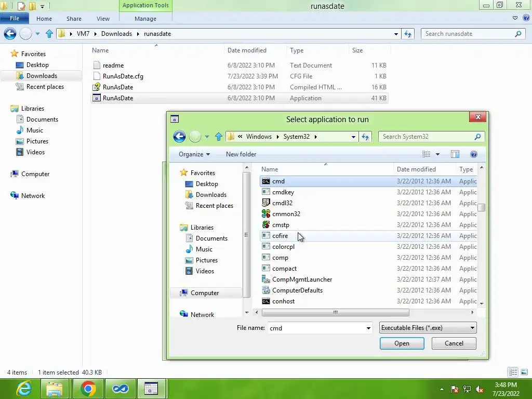Click the Open button
The height and width of the screenshot is (399, 532).
[402, 343]
